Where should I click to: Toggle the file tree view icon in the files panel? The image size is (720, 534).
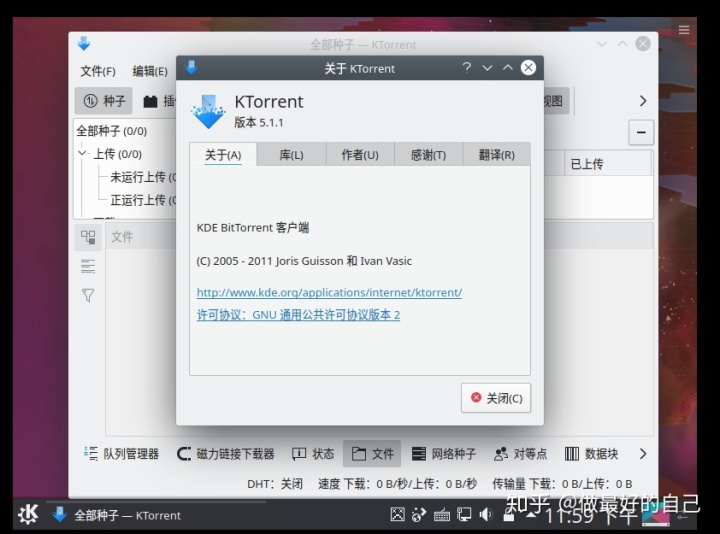88,237
